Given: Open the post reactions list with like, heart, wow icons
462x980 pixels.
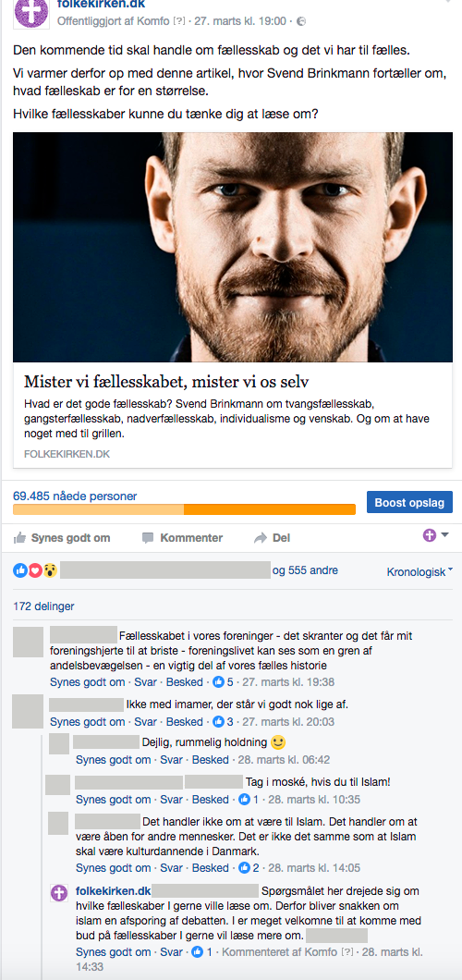Looking at the screenshot, I should pyautogui.click(x=35, y=570).
